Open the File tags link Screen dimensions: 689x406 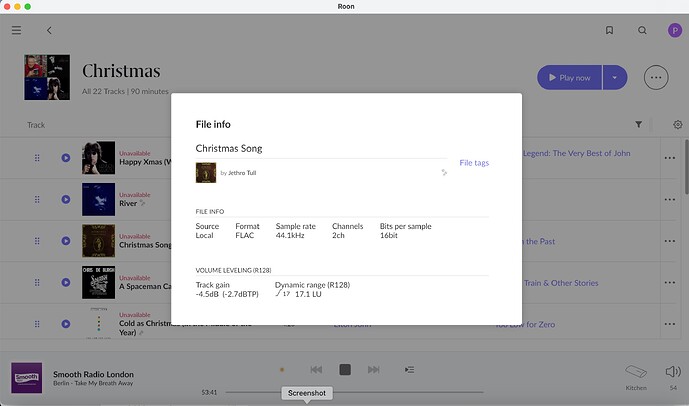(x=474, y=162)
